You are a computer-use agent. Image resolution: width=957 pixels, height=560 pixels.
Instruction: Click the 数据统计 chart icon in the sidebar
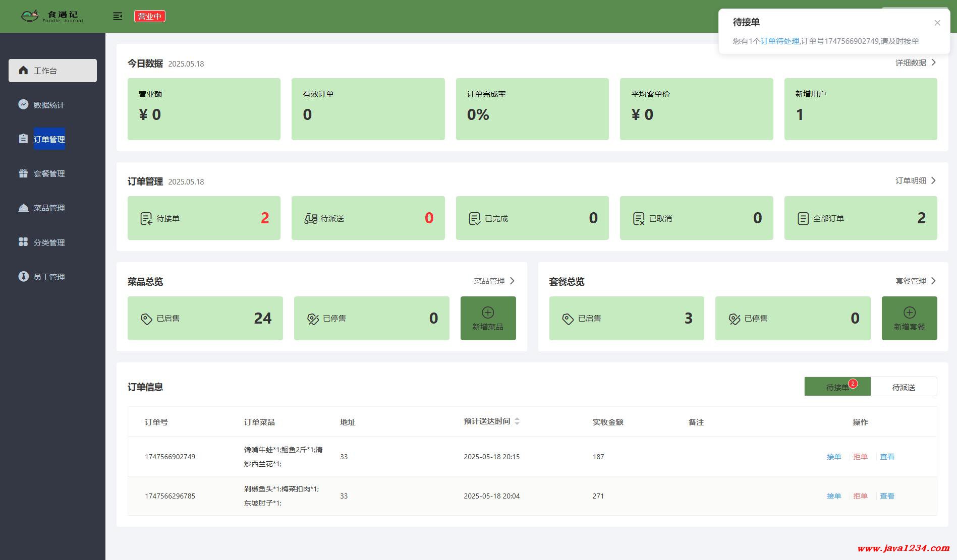point(23,104)
